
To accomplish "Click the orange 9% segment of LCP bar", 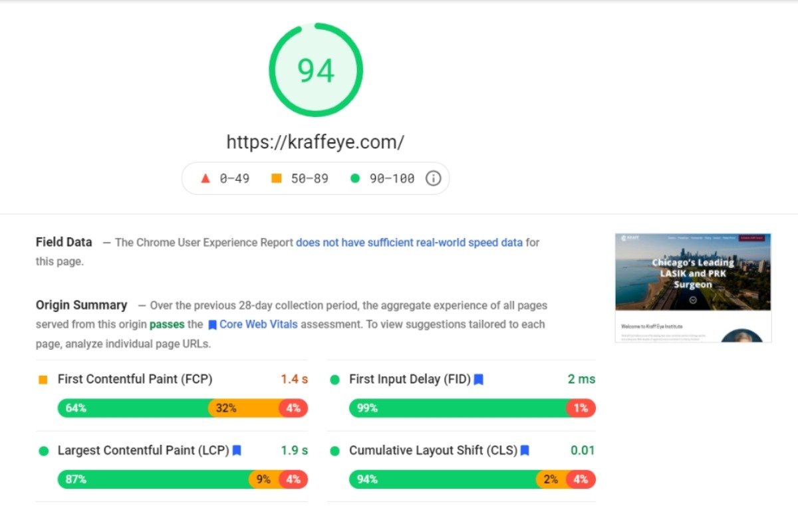I will (x=264, y=479).
